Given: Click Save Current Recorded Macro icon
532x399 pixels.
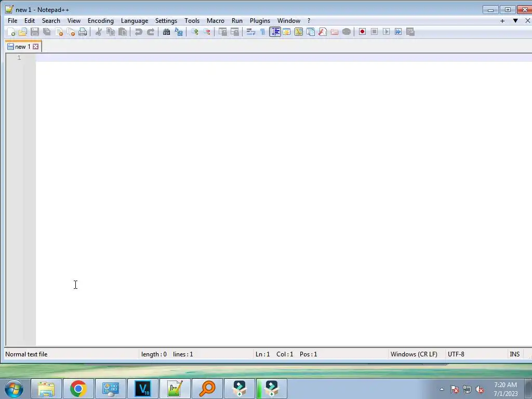Looking at the screenshot, I should [410, 32].
